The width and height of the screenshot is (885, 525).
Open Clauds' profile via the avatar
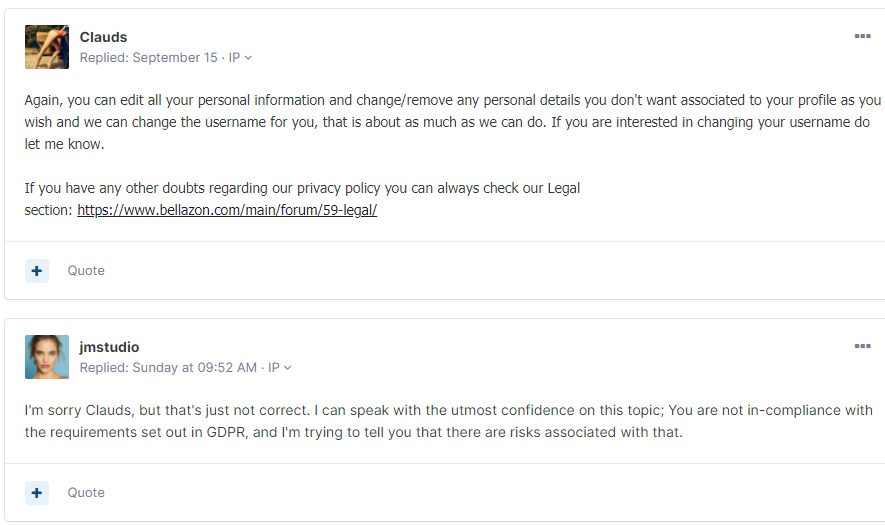46,47
